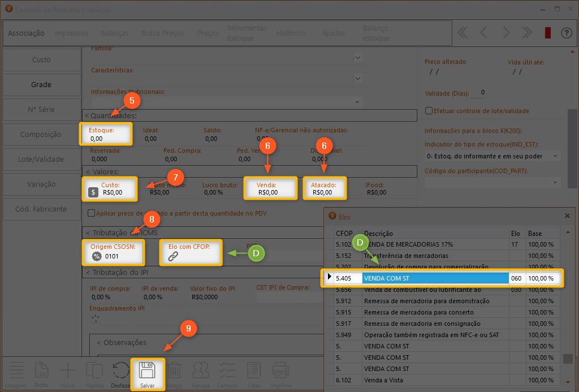Open the Associação tab
Image resolution: width=579 pixels, height=392 pixels.
tap(26, 33)
